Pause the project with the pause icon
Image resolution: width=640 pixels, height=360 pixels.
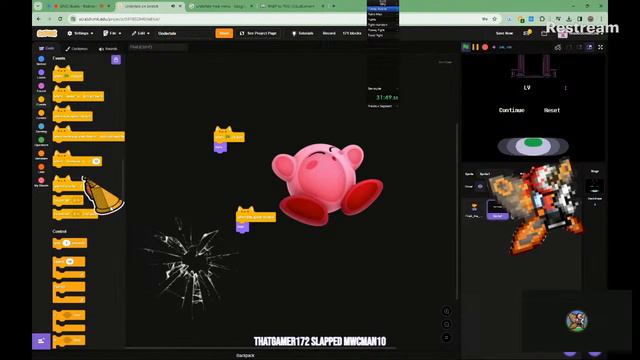point(476,47)
